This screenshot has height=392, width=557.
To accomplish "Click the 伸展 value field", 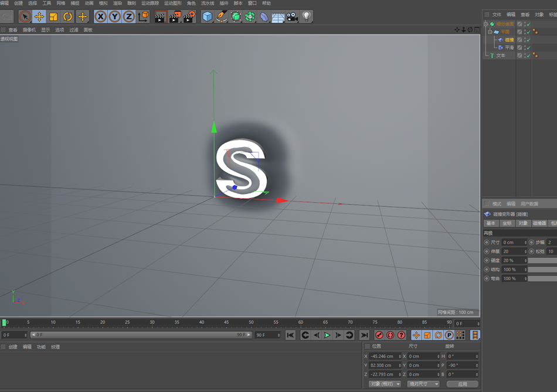I will click(514, 251).
